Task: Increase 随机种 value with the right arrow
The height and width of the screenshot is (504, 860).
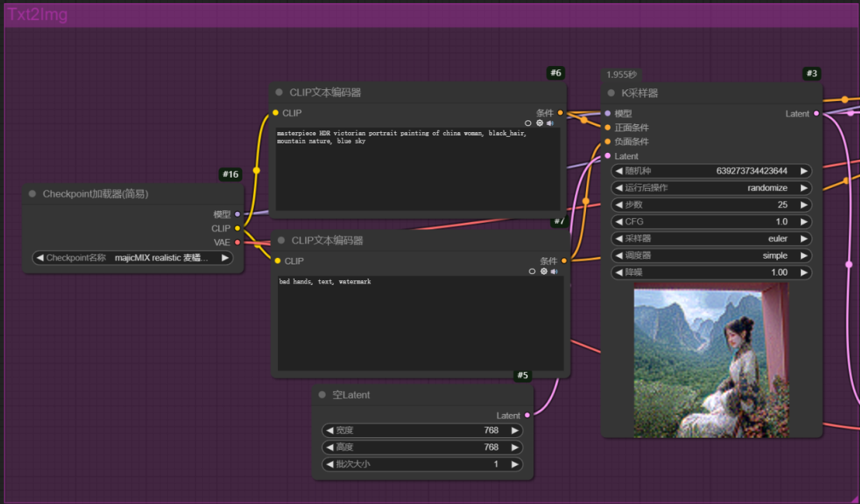Action: pos(804,171)
